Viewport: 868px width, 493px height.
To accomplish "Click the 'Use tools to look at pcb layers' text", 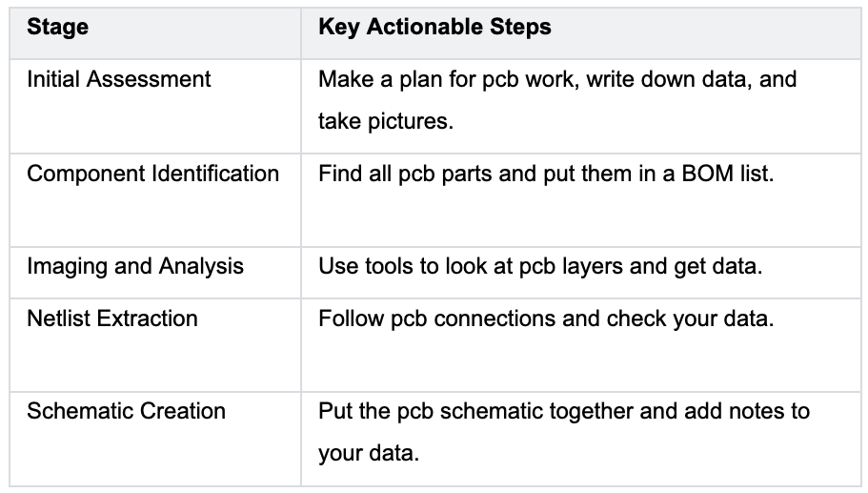I will [476, 266].
